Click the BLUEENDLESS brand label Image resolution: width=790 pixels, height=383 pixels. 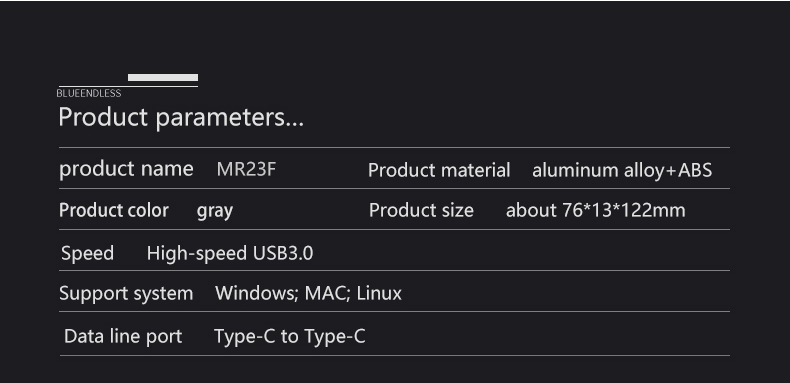coord(89,93)
